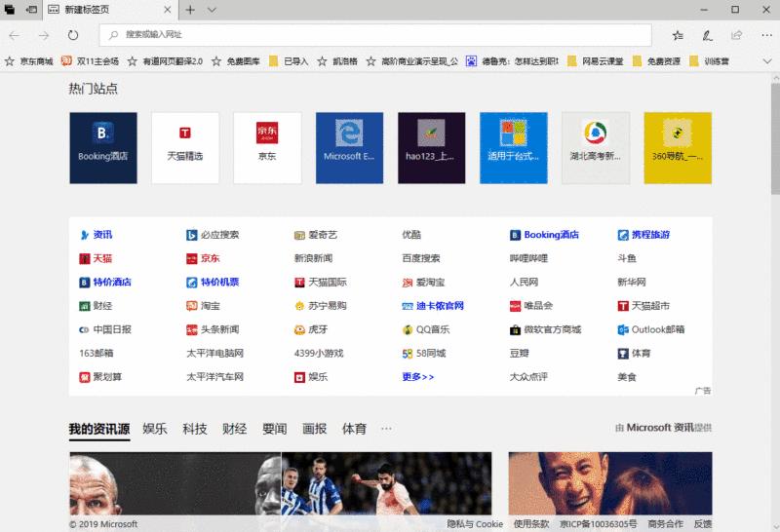This screenshot has width=780, height=532.
Task: Switch to 财经 news tab
Action: pyautogui.click(x=234, y=429)
